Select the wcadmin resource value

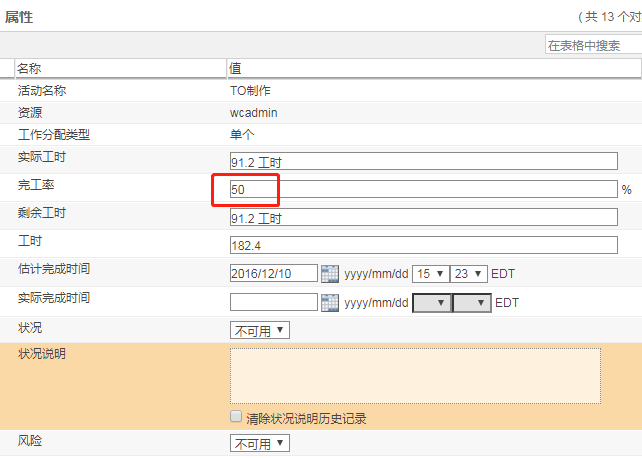click(x=253, y=113)
